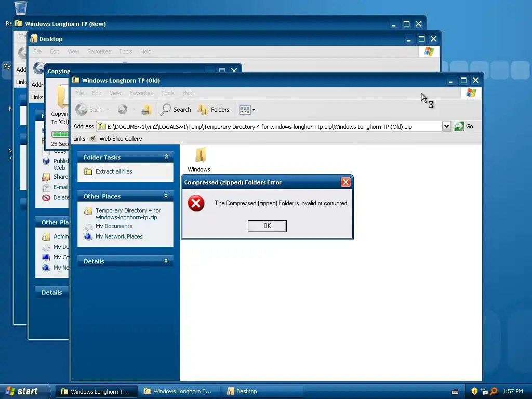Click the security shield tray icon
Viewport: 532px width, 399px height.
474,391
